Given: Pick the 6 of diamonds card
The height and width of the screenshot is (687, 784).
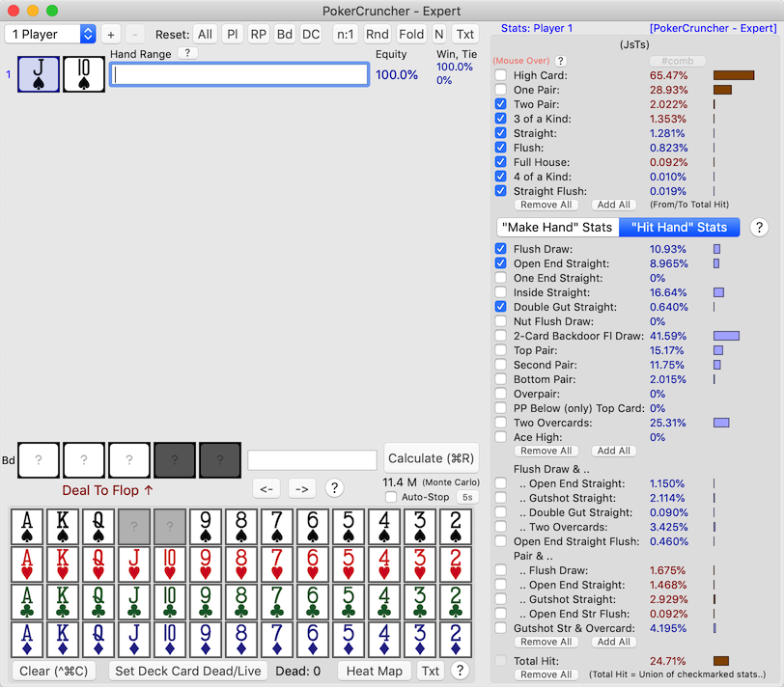Looking at the screenshot, I should tap(313, 639).
